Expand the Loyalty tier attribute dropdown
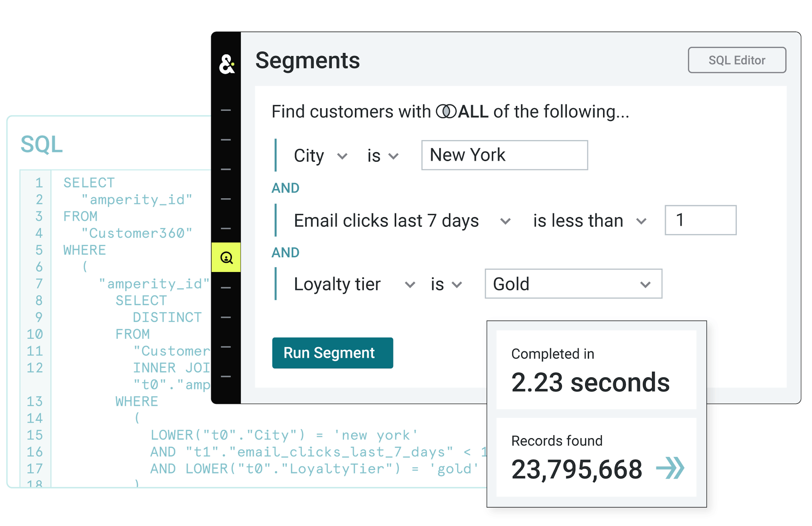Viewport: 812px width, 526px height. pyautogui.click(x=410, y=284)
